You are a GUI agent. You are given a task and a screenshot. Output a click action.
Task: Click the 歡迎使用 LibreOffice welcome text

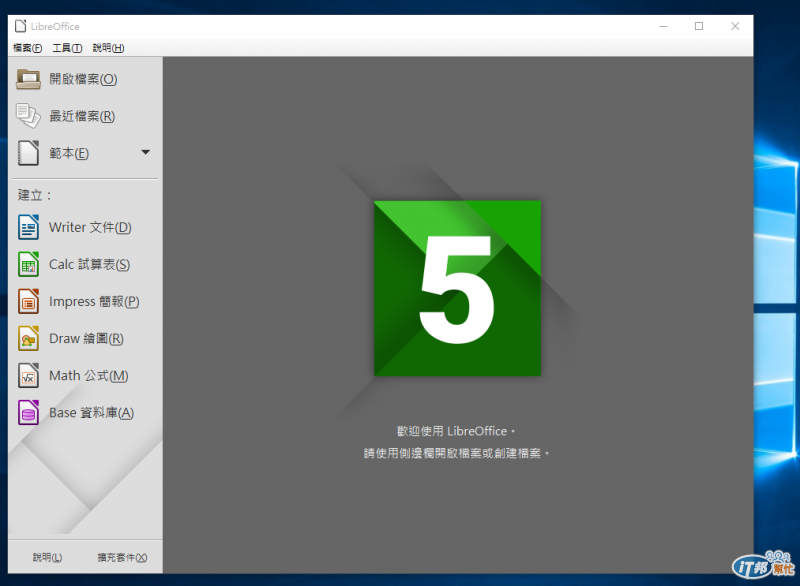click(x=456, y=431)
